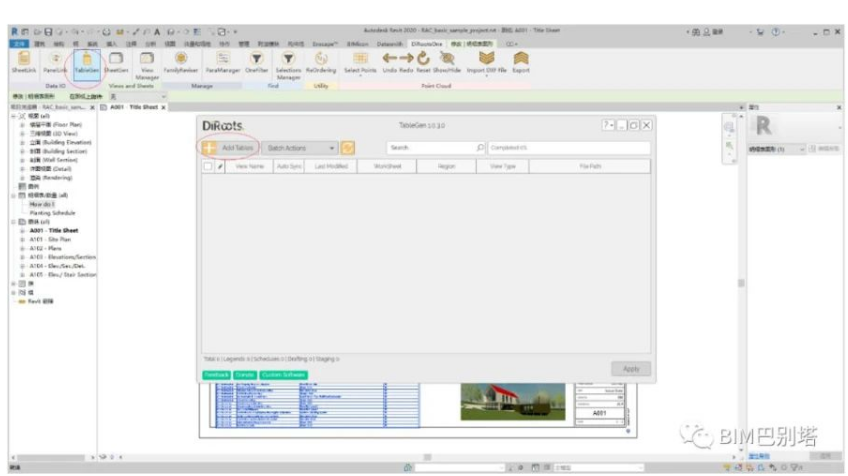Open the Batch Actions dropdown
The width and height of the screenshot is (848, 476).
(x=300, y=148)
